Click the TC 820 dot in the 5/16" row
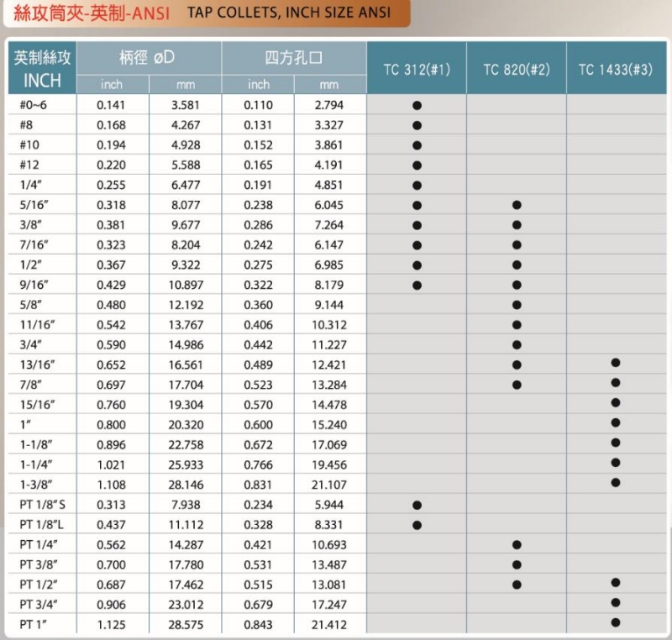 tap(517, 205)
